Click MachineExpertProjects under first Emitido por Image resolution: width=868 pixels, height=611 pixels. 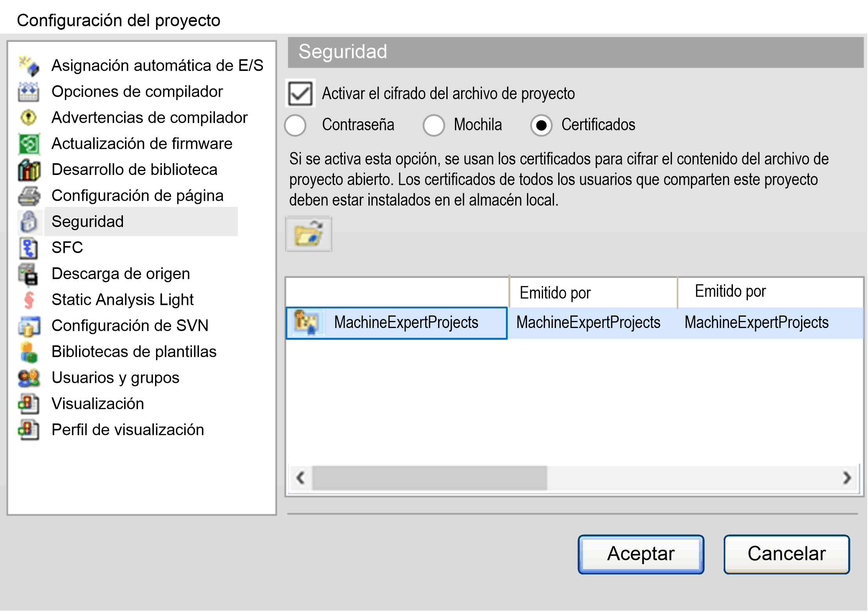[588, 323]
